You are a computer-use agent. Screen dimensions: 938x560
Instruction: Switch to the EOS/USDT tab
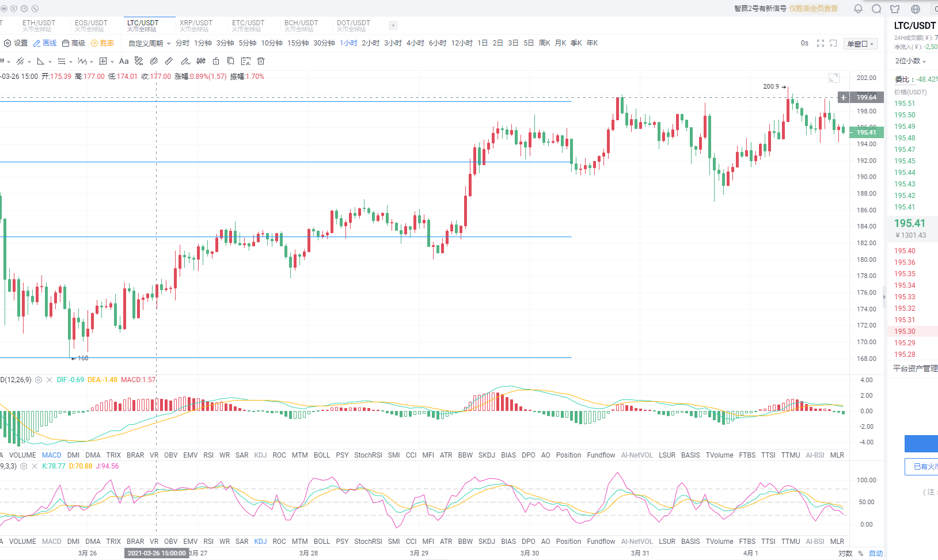click(x=91, y=25)
